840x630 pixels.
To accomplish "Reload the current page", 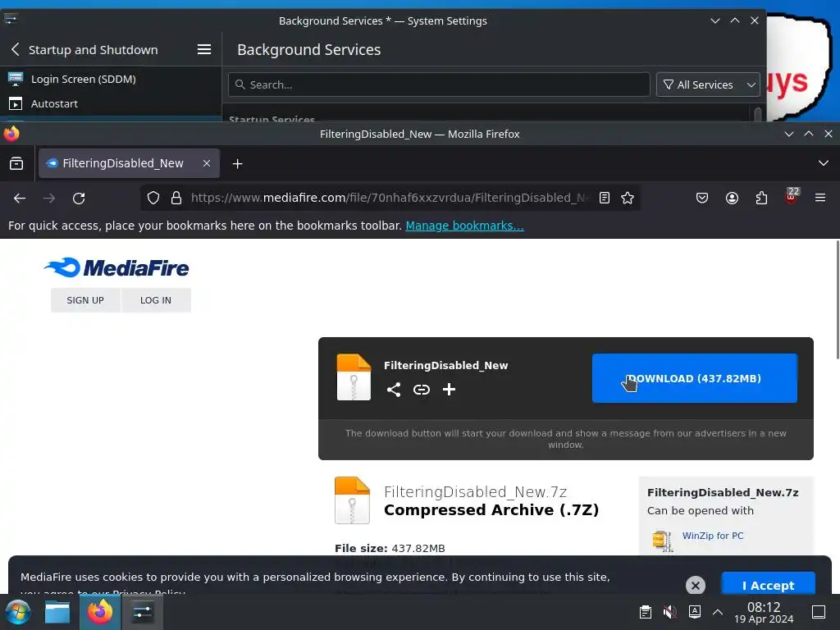I will [x=79, y=199].
